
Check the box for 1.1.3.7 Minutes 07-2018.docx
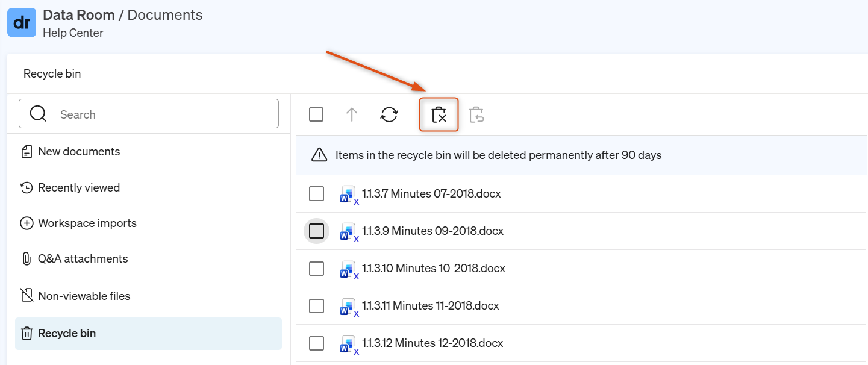click(316, 193)
